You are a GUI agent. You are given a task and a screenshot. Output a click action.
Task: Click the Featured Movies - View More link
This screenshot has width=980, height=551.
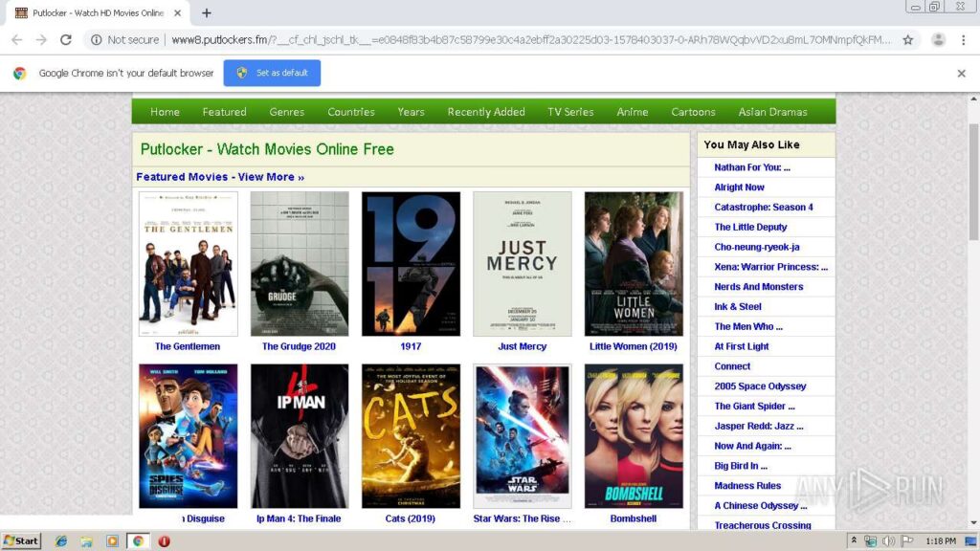coord(220,177)
